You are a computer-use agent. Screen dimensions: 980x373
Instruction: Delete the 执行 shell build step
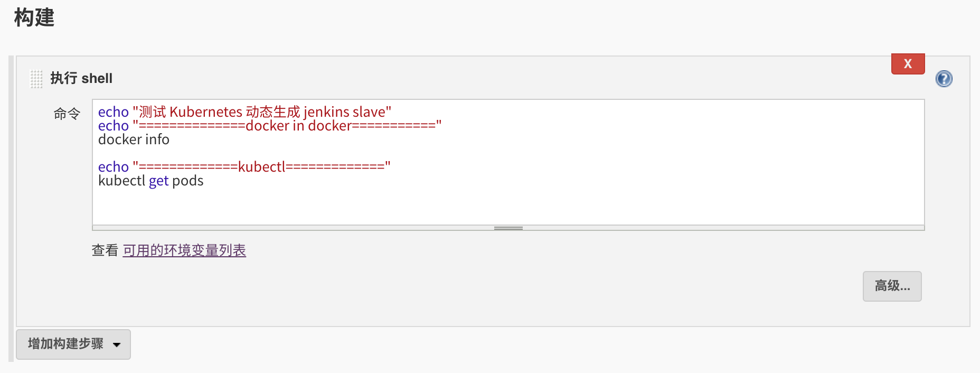(908, 64)
